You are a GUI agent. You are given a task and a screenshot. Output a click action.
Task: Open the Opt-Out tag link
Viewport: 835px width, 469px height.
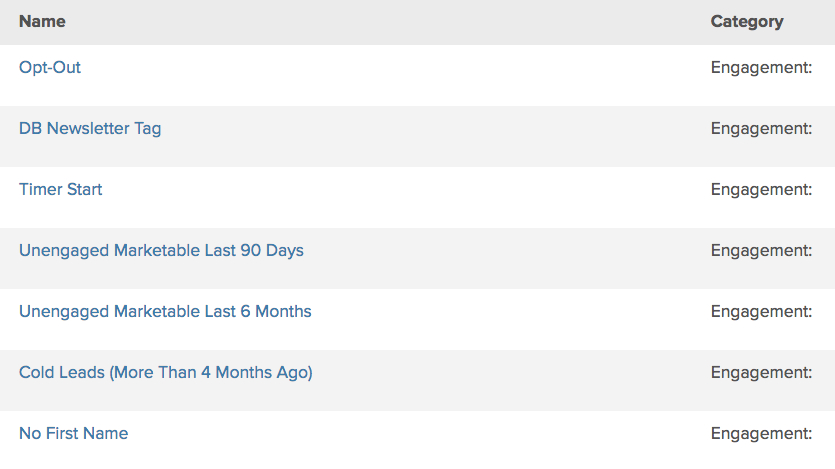click(50, 68)
